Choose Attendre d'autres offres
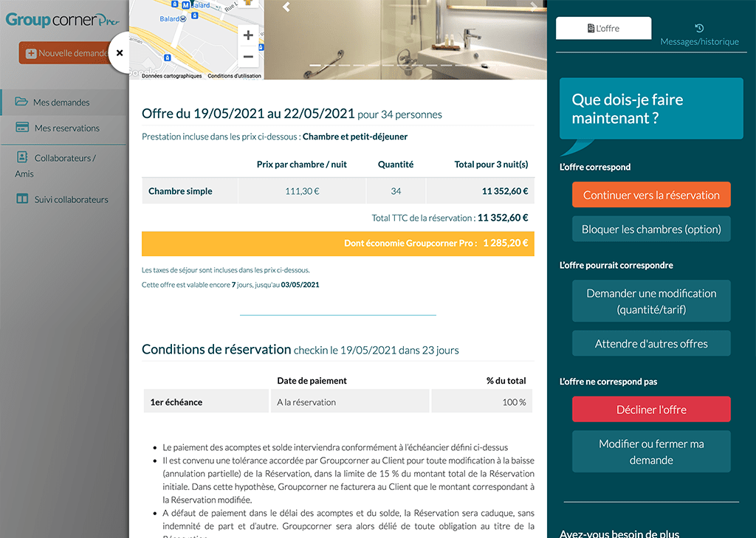This screenshot has width=756, height=538. [x=651, y=343]
